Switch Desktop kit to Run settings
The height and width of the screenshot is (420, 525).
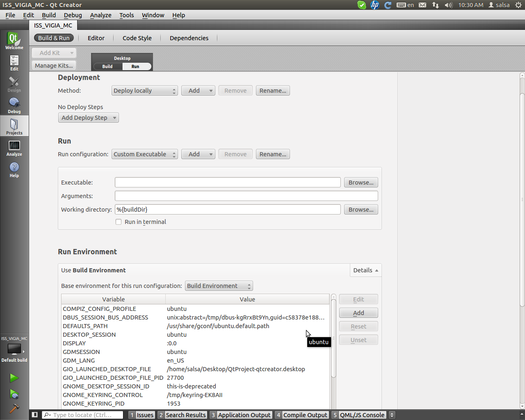click(135, 66)
